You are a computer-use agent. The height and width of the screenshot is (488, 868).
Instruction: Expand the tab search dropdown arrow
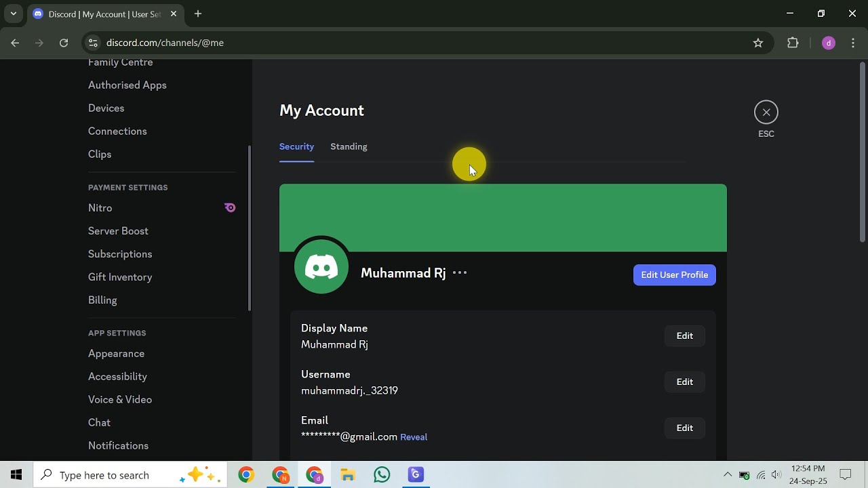(13, 14)
